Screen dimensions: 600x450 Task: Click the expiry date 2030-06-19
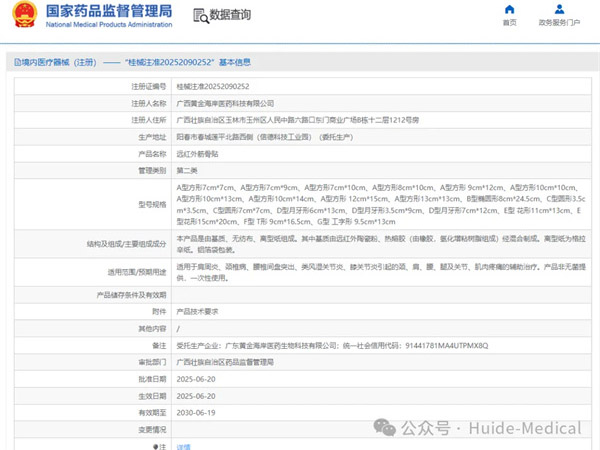(x=194, y=410)
